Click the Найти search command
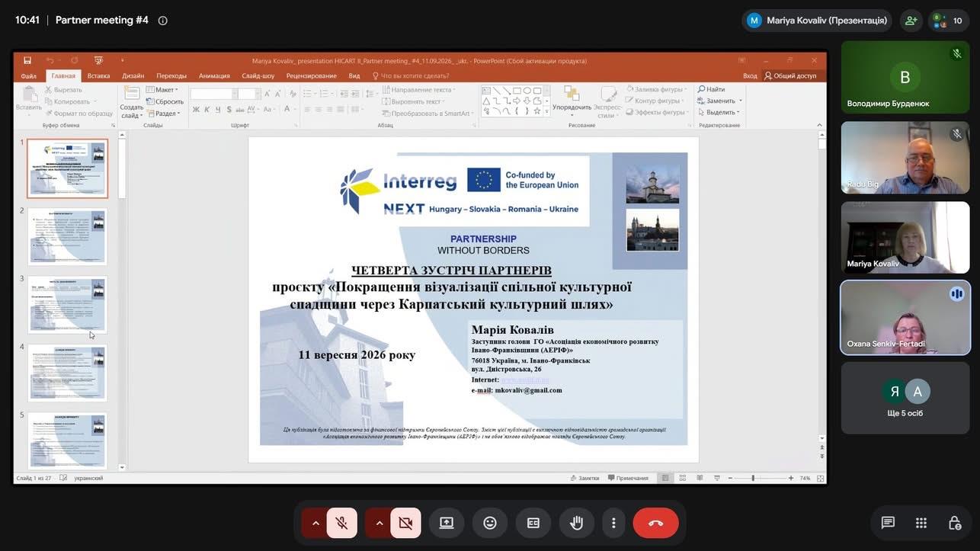 tap(711, 89)
